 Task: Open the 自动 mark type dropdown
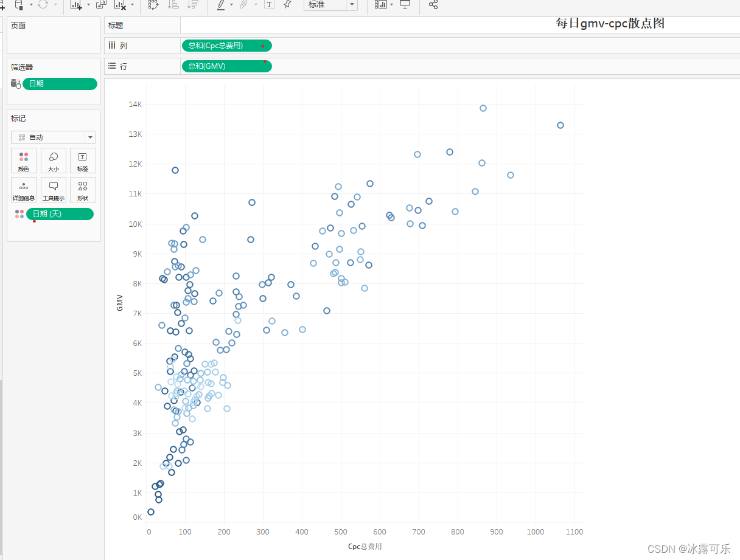[54, 137]
